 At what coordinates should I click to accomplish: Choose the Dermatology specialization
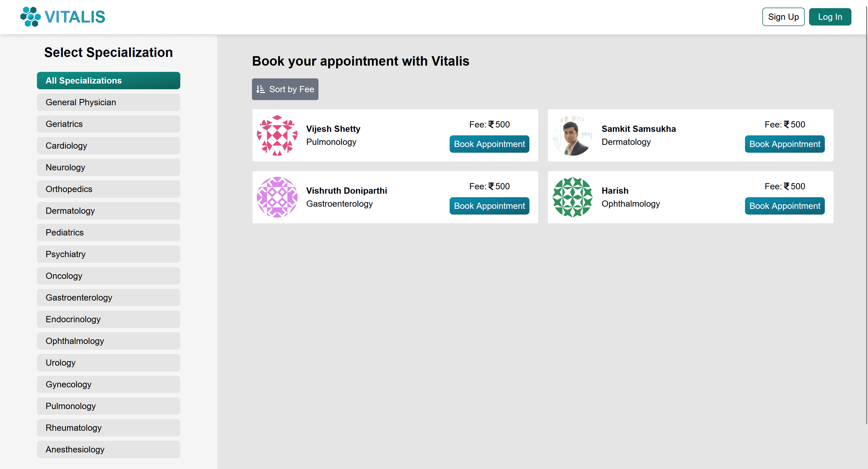(x=109, y=211)
